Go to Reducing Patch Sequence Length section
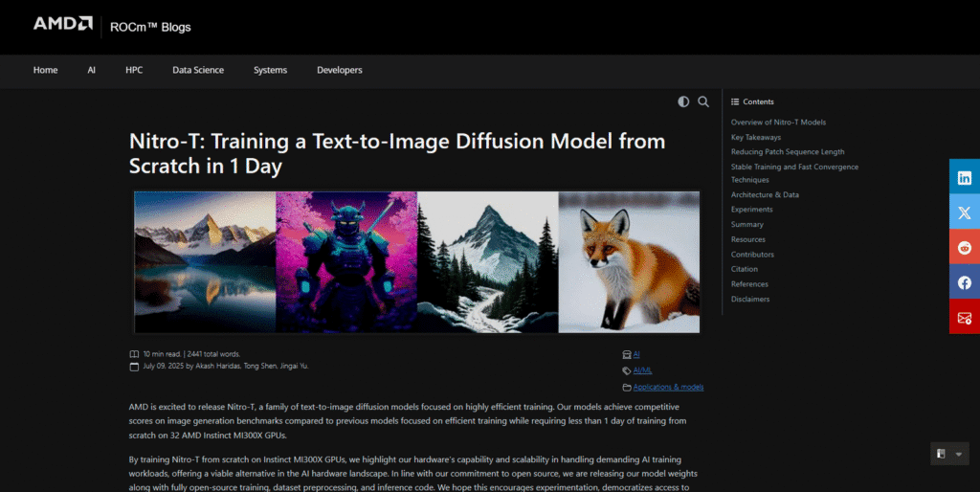 click(x=788, y=152)
